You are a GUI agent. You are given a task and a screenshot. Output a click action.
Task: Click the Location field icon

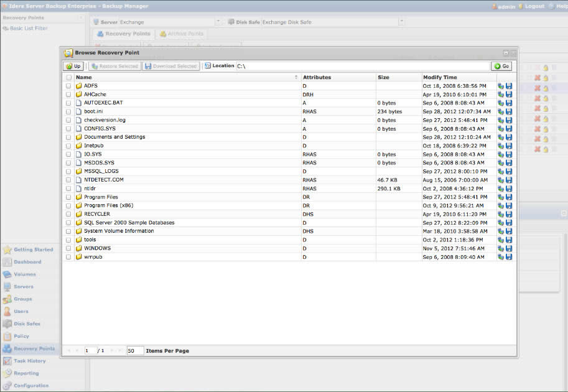208,65
